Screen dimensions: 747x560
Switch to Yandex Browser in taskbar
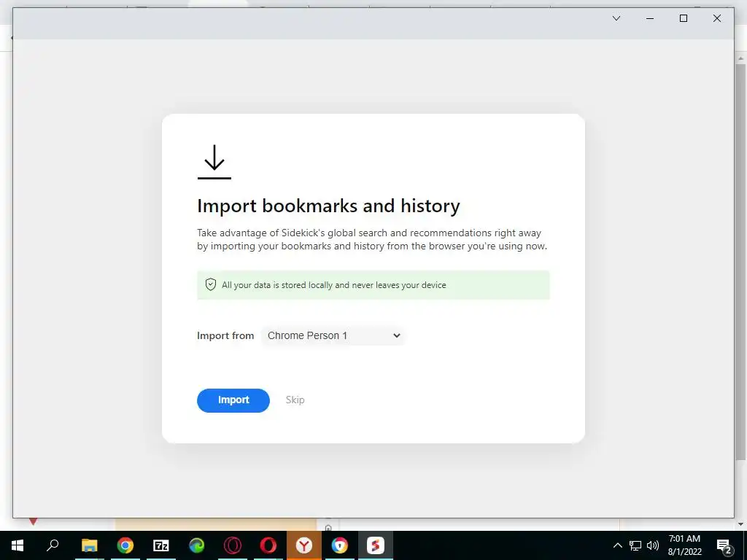coord(304,545)
